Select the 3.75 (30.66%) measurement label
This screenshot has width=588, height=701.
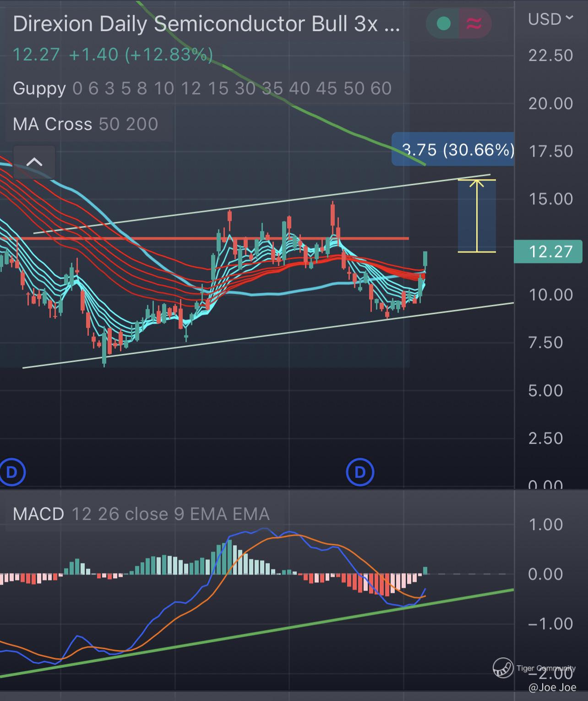point(453,149)
